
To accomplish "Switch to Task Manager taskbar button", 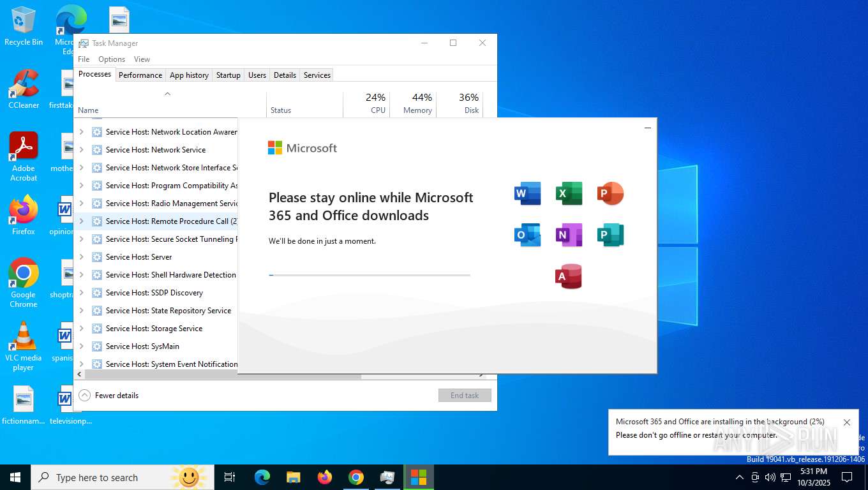I will tap(387, 477).
